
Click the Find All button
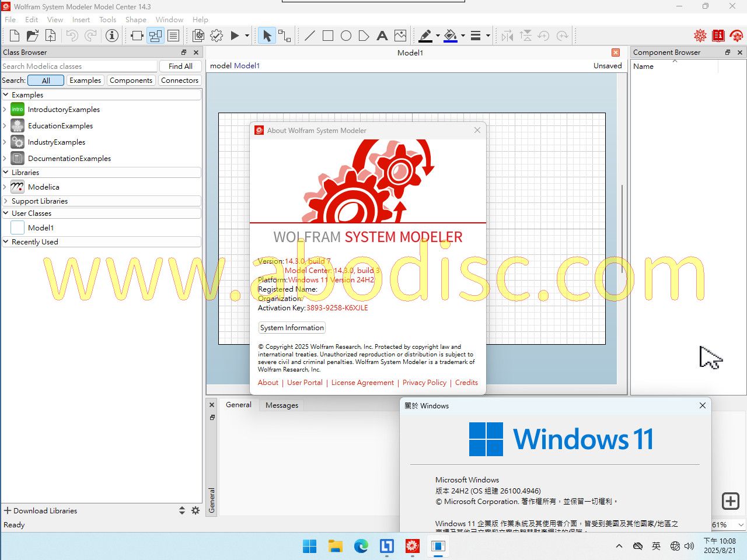pos(180,66)
